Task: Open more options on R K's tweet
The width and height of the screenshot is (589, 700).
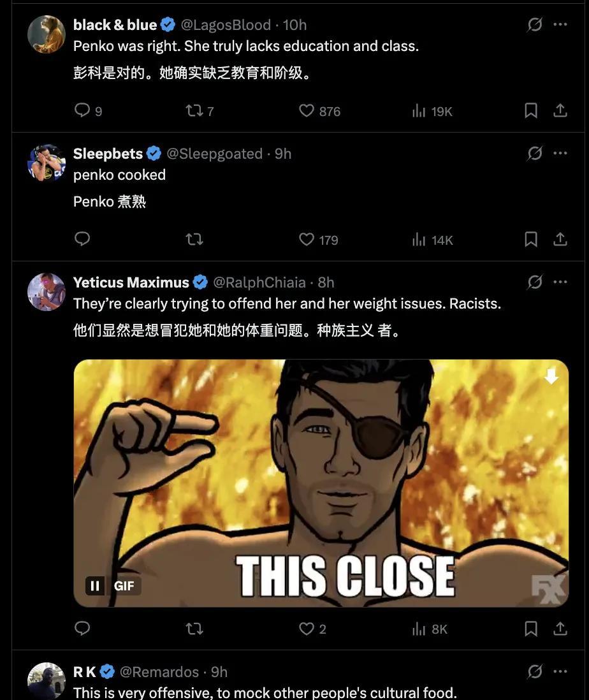Action: [560, 671]
